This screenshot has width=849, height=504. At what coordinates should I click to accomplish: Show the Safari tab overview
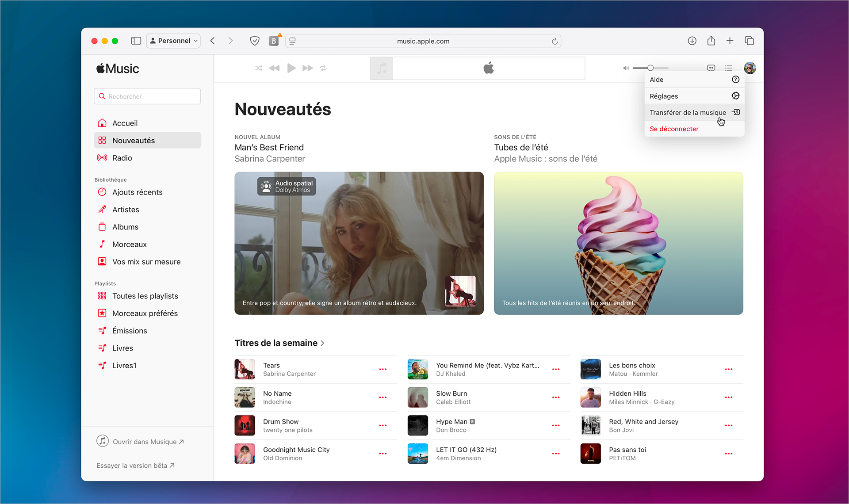749,41
